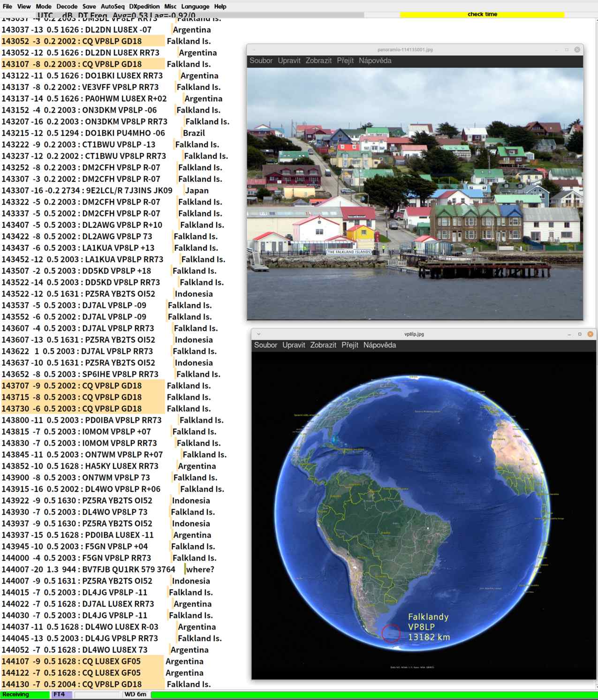Screen dimensions: 598x700
Task: Select the 144107 CQ LU8EX GF05 decode line
Action: click(x=82, y=661)
